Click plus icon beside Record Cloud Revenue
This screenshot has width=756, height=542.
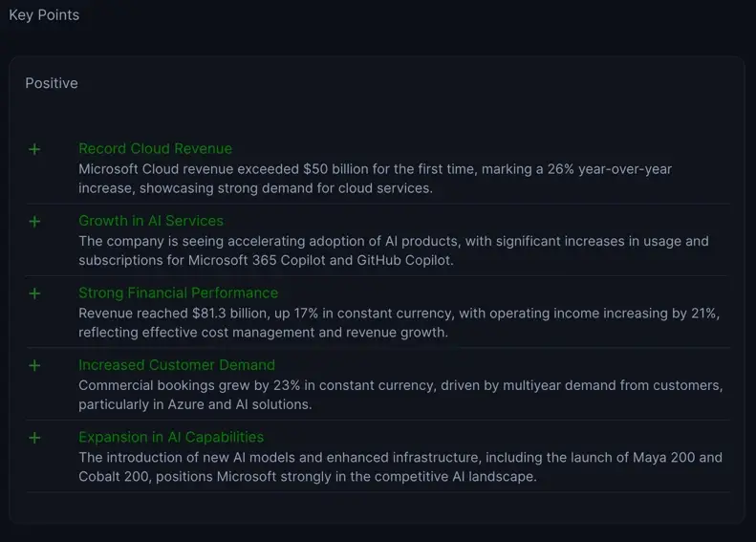[x=34, y=149]
